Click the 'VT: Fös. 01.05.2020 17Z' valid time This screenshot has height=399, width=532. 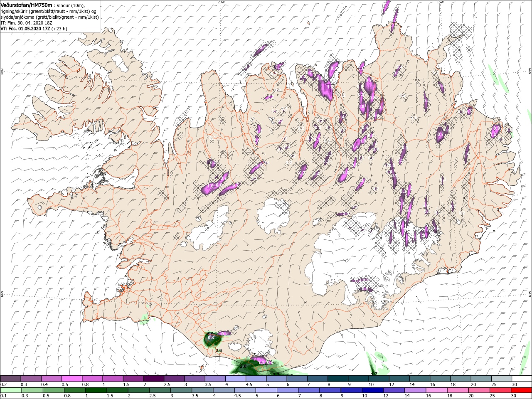pos(25,29)
